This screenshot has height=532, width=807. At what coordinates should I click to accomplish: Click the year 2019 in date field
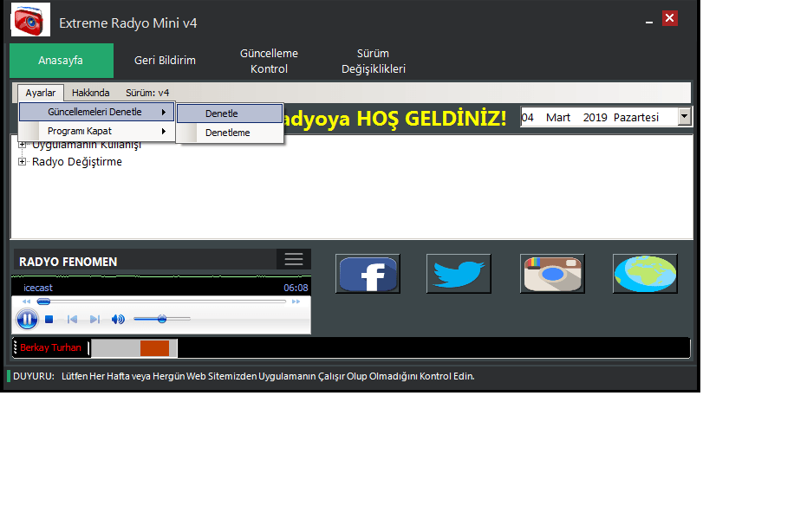595,117
